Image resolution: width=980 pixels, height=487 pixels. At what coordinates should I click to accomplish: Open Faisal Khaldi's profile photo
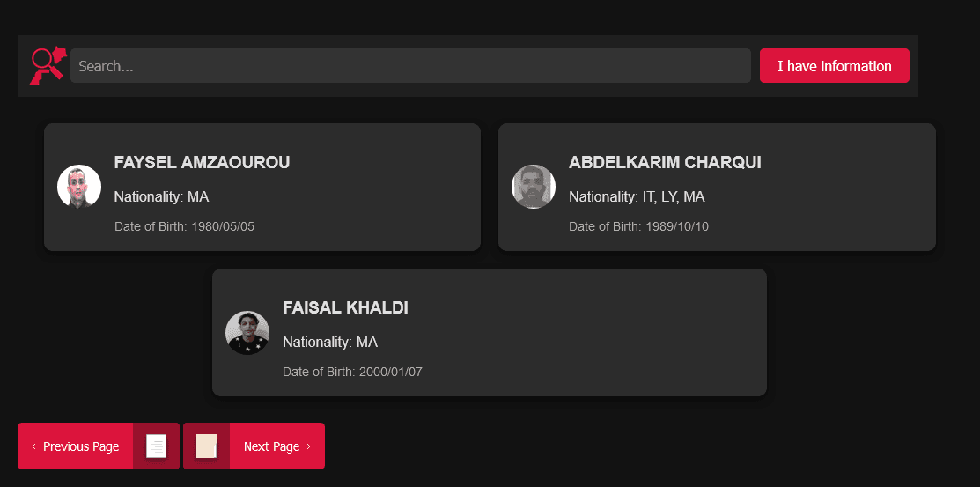coord(247,332)
